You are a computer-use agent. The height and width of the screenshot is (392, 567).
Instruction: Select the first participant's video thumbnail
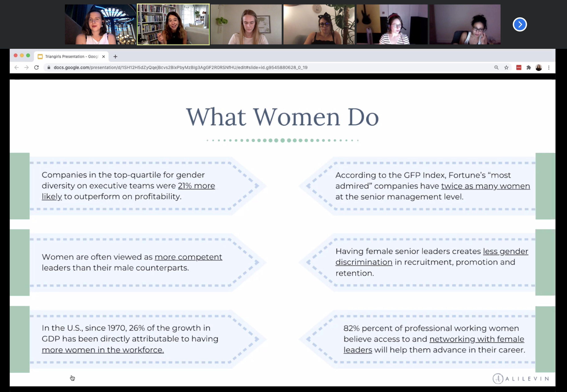click(x=100, y=25)
